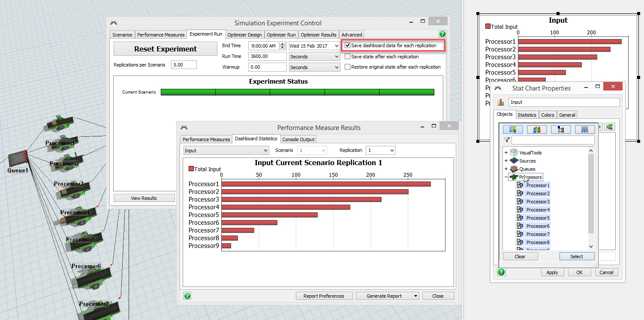Open the Console Output tab
This screenshot has width=644, height=320.
(x=298, y=139)
